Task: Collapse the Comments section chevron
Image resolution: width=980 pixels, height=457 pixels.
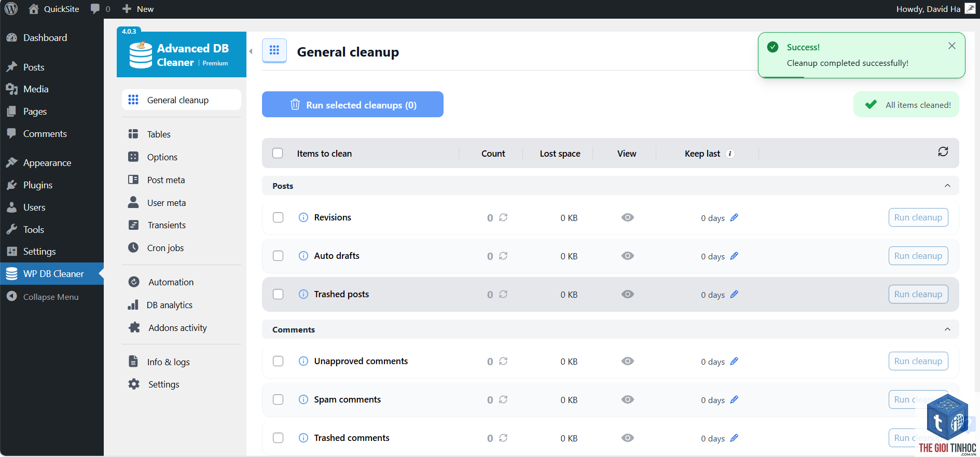Action: coord(947,329)
